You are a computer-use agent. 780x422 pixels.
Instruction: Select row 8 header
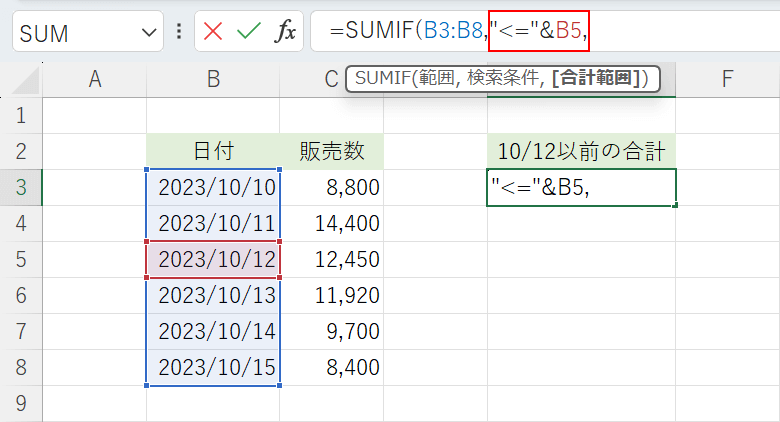(21, 367)
